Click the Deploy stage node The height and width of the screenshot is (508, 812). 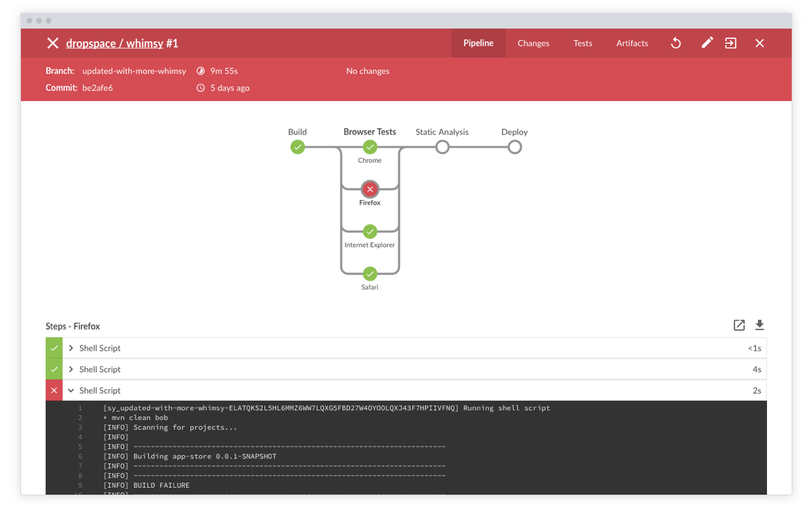(x=514, y=147)
